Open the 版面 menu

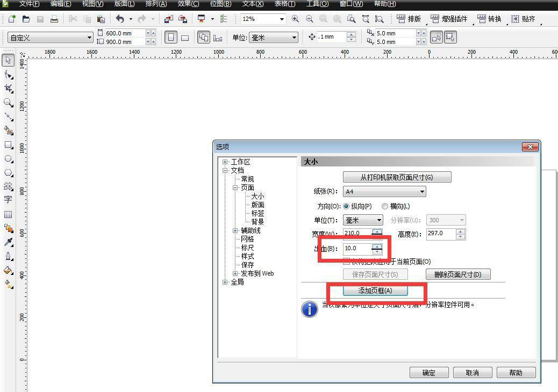124,4
